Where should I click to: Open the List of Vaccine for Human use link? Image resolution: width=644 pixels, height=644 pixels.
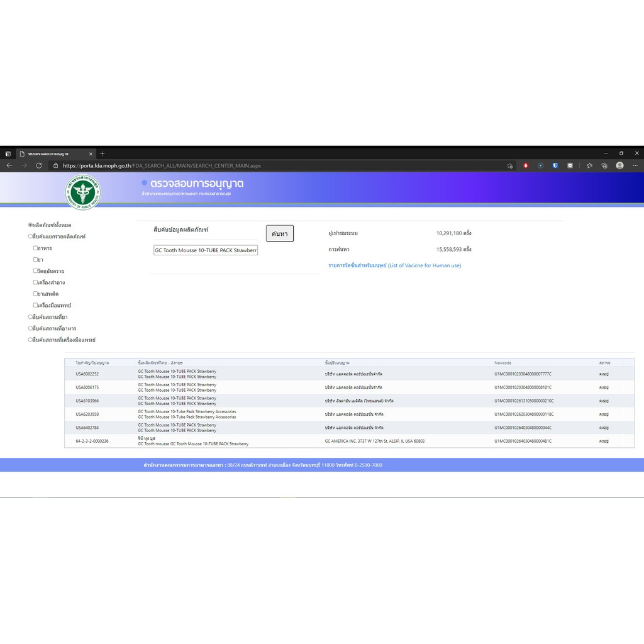point(394,265)
